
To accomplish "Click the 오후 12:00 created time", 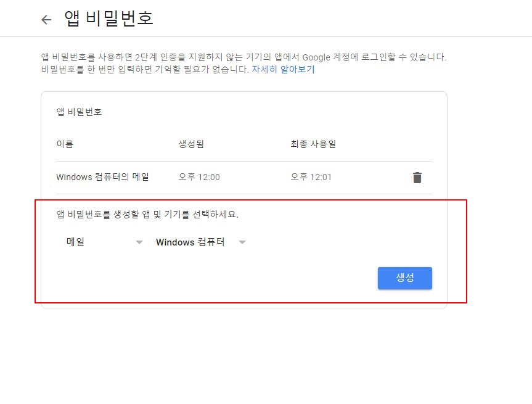I will (x=199, y=177).
